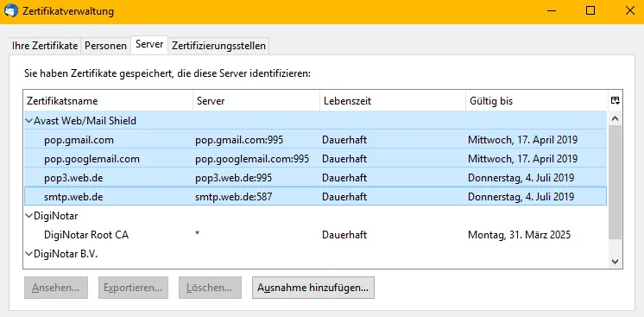Select the Server tab
The width and height of the screenshot is (644, 317).
pos(149,44)
